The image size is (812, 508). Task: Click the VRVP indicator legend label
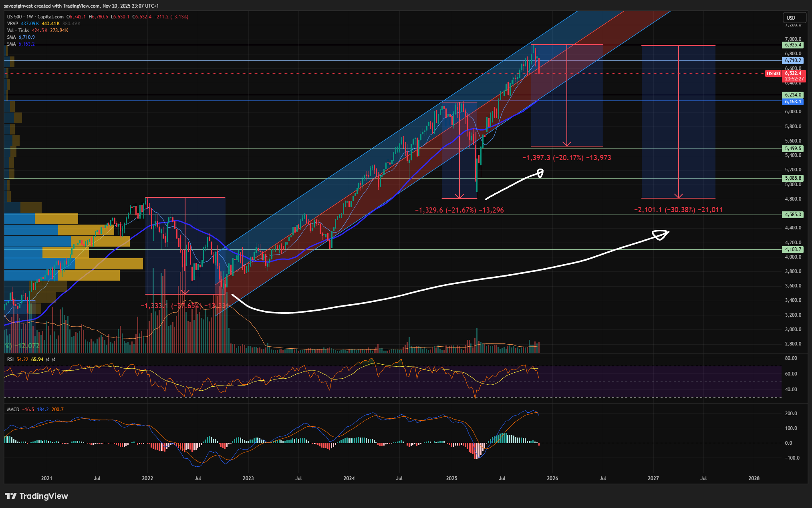point(12,24)
